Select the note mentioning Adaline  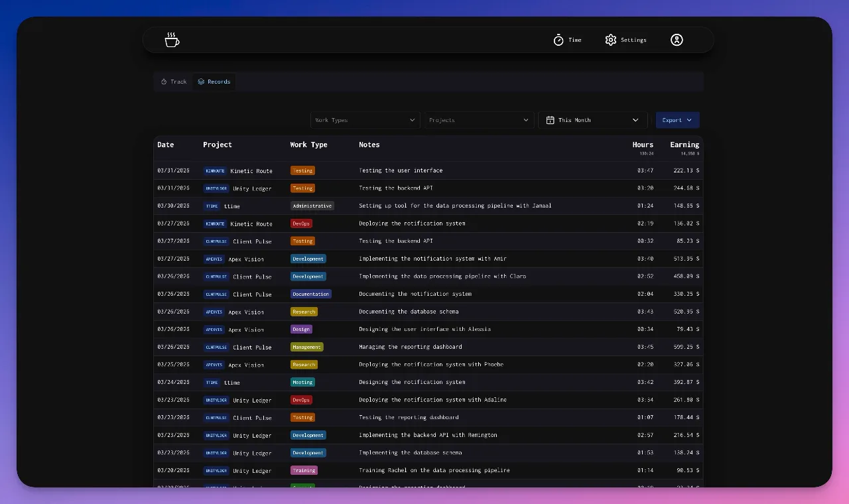[432, 400]
